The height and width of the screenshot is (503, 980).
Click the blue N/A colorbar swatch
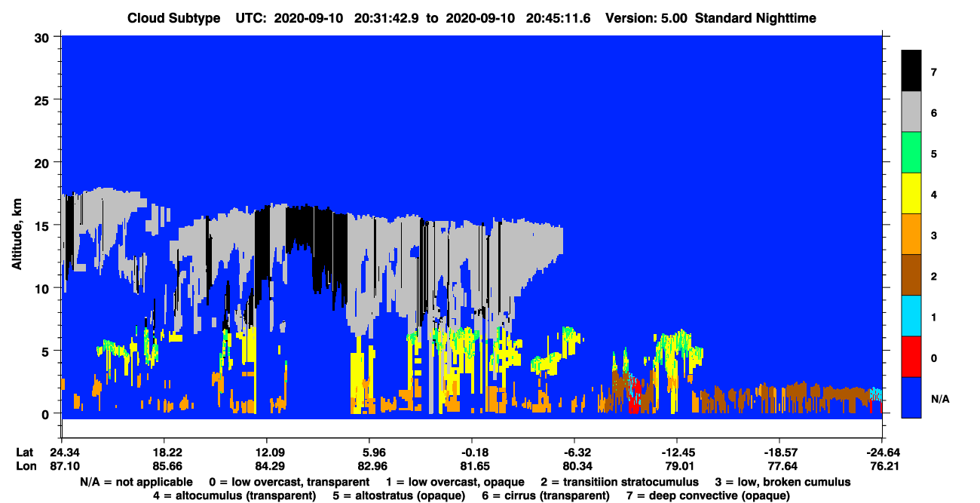911,397
